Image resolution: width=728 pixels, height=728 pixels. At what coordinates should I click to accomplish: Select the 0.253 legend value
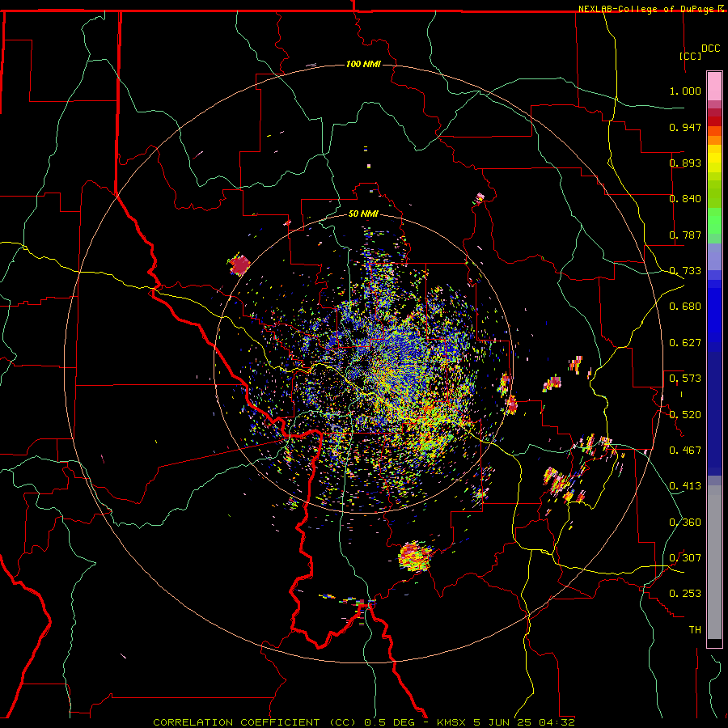pyautogui.click(x=685, y=594)
